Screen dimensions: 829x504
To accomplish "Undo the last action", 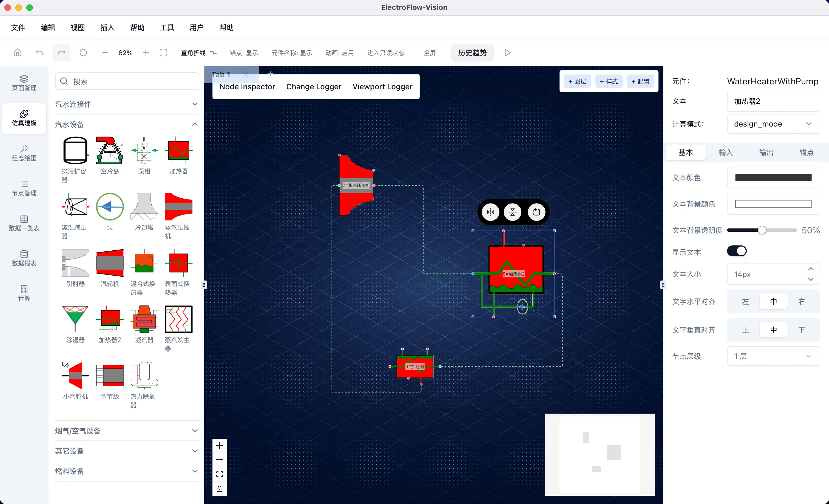I will click(39, 53).
